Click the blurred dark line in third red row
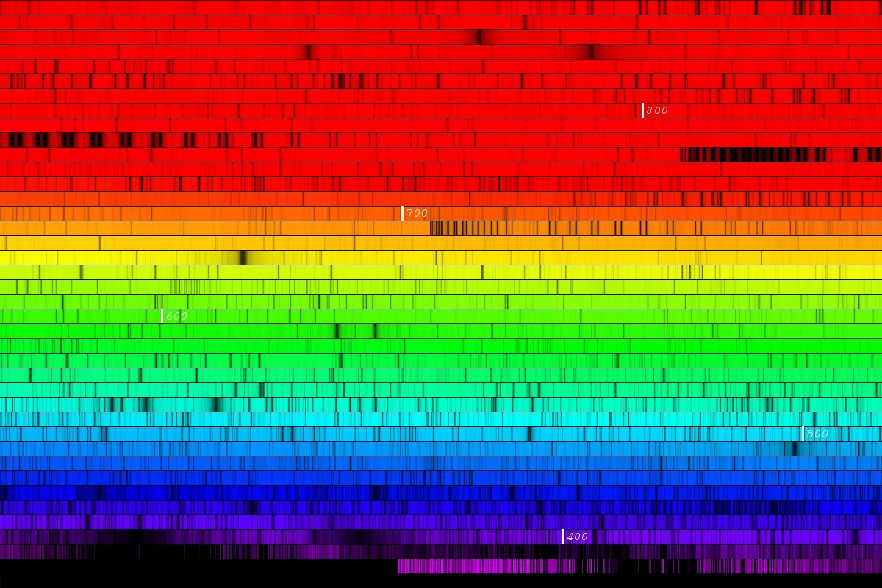Image resolution: width=882 pixels, height=588 pixels. pos(479,37)
